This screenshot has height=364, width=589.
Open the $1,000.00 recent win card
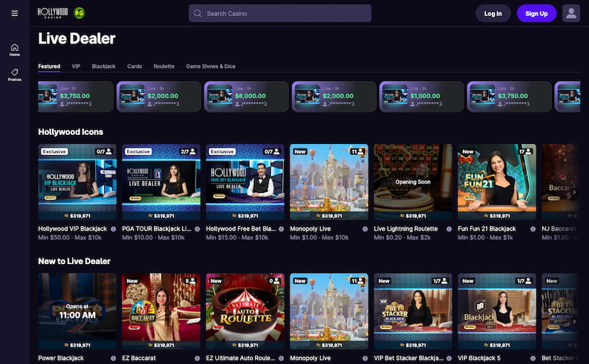422,97
